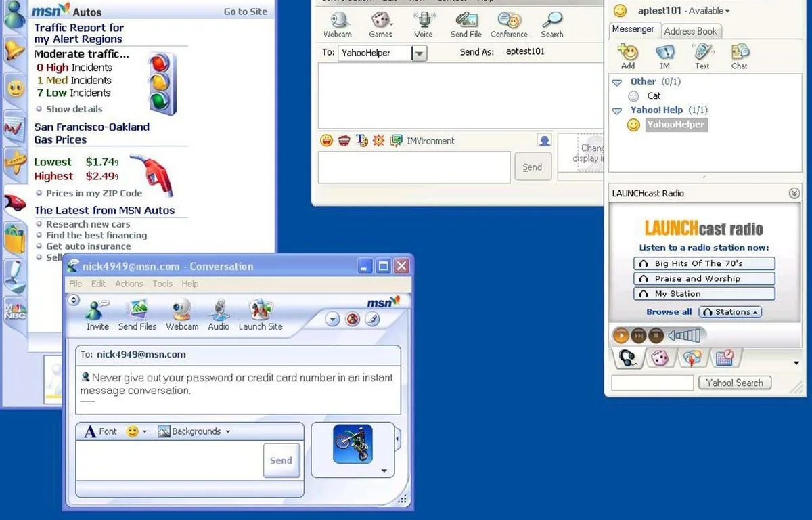Click the Yahoo! Search button
Image resolution: width=812 pixels, height=520 pixels.
point(734,383)
